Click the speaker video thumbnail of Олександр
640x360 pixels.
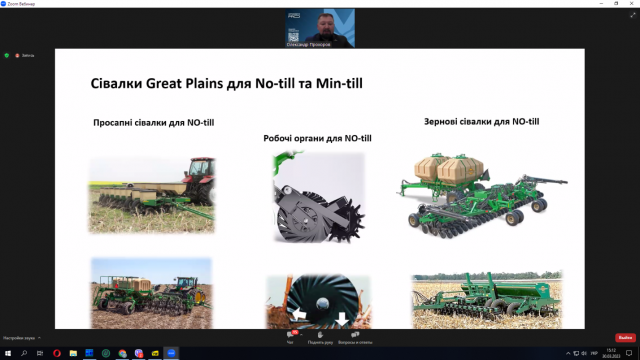[320, 28]
